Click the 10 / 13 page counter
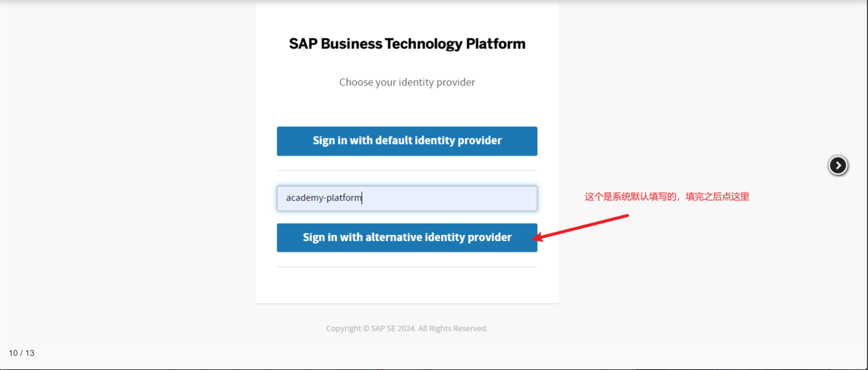Screen dimensions: 868x370 click(x=21, y=353)
